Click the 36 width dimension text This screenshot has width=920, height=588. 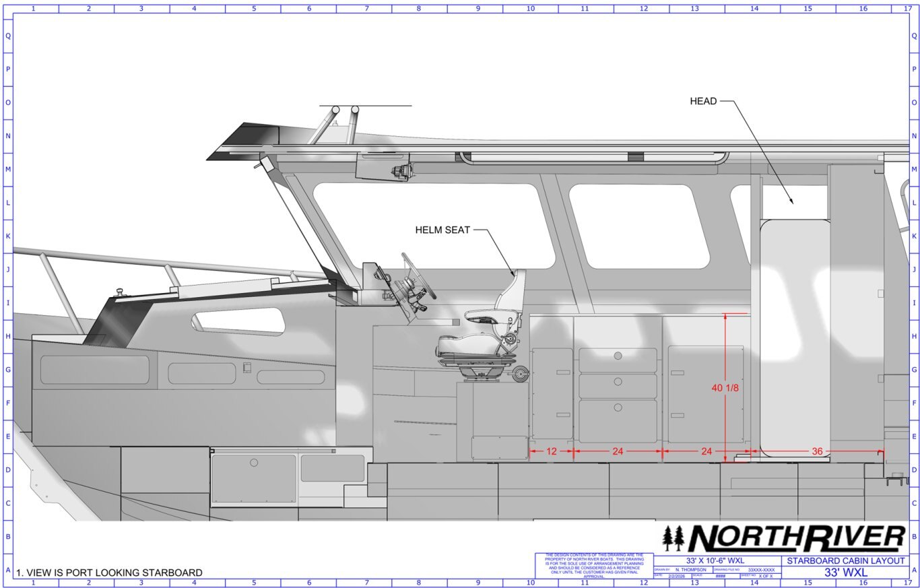(x=817, y=451)
